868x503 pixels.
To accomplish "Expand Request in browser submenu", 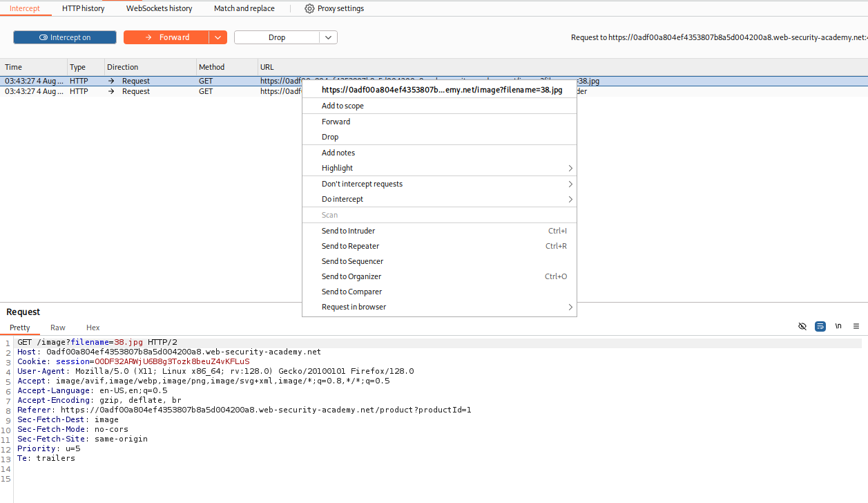I will [439, 307].
